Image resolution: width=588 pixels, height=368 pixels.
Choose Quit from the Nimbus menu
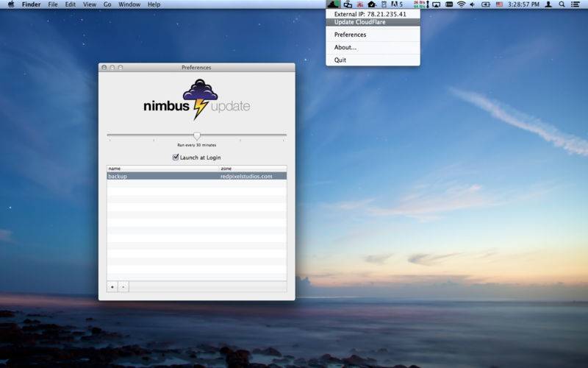coord(373,60)
